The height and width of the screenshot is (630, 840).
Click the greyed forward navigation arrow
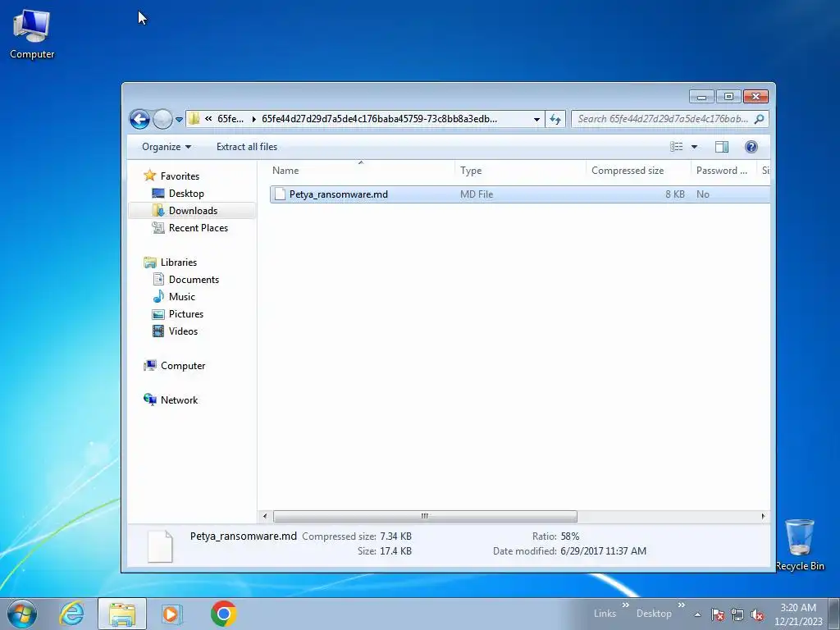tap(162, 119)
